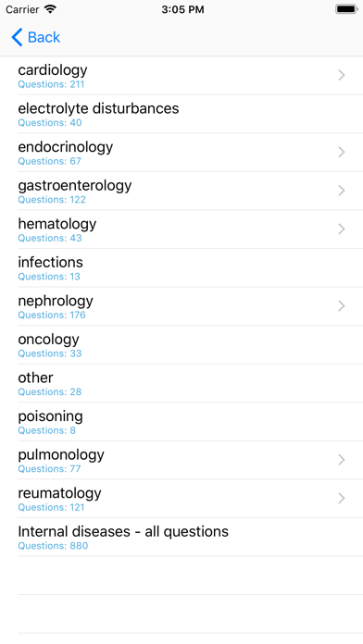Expand cardiology with its chevron arrow
The image size is (363, 644).
[341, 75]
